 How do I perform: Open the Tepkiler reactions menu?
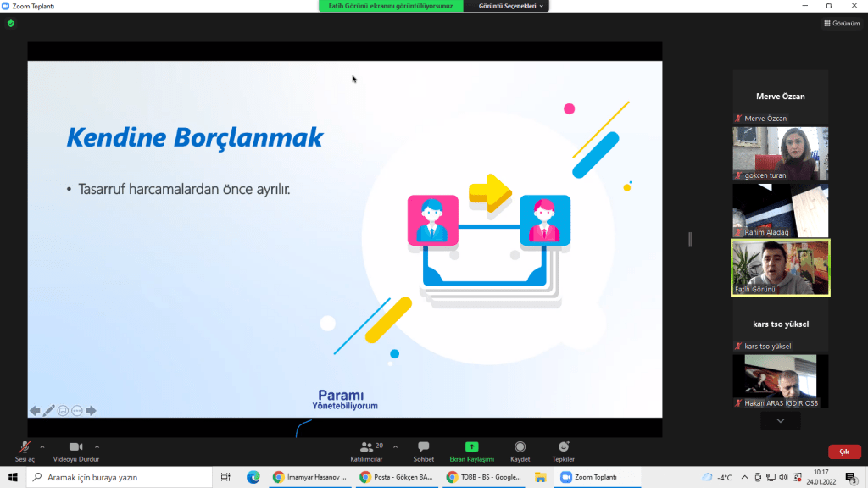(564, 450)
